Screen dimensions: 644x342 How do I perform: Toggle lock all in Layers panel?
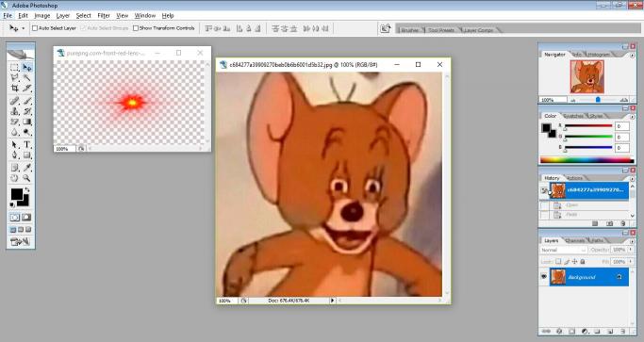point(583,262)
